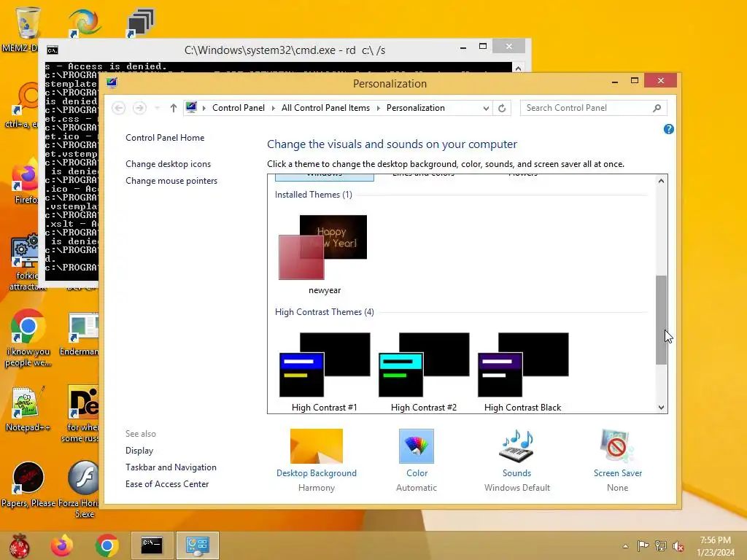The height and width of the screenshot is (560, 747).
Task: Click the Forward navigation arrow
Action: pyautogui.click(x=139, y=108)
